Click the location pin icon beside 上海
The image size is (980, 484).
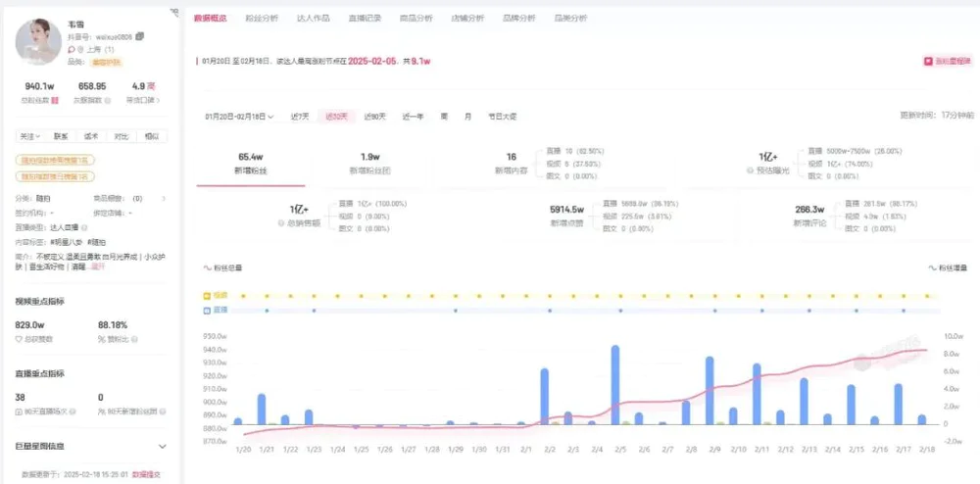[x=80, y=49]
